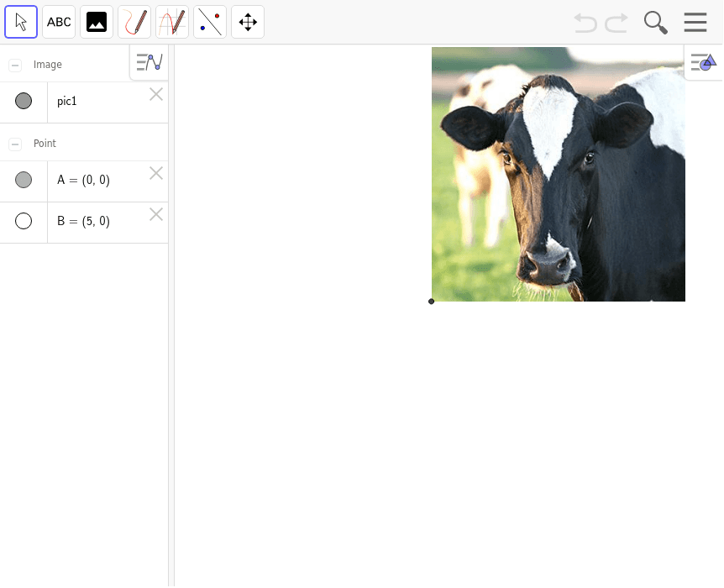Open the Algebra view style bar
This screenshot has height=588, width=724.
click(150, 62)
